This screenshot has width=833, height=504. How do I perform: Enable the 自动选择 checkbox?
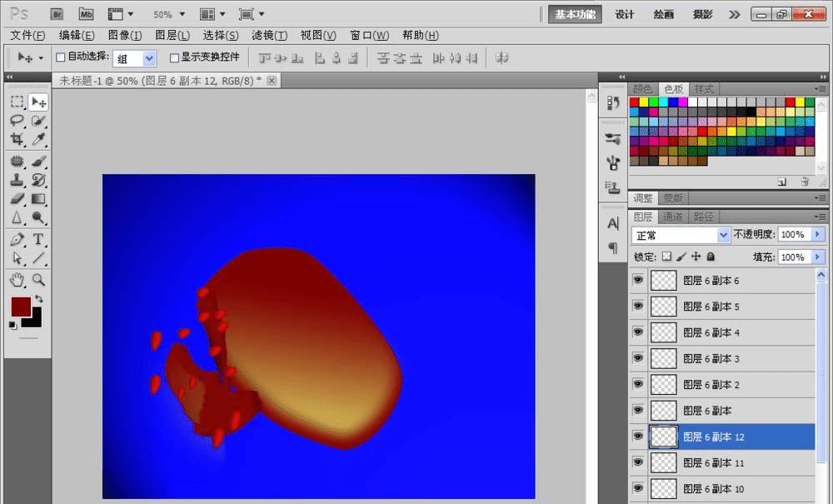pos(60,57)
